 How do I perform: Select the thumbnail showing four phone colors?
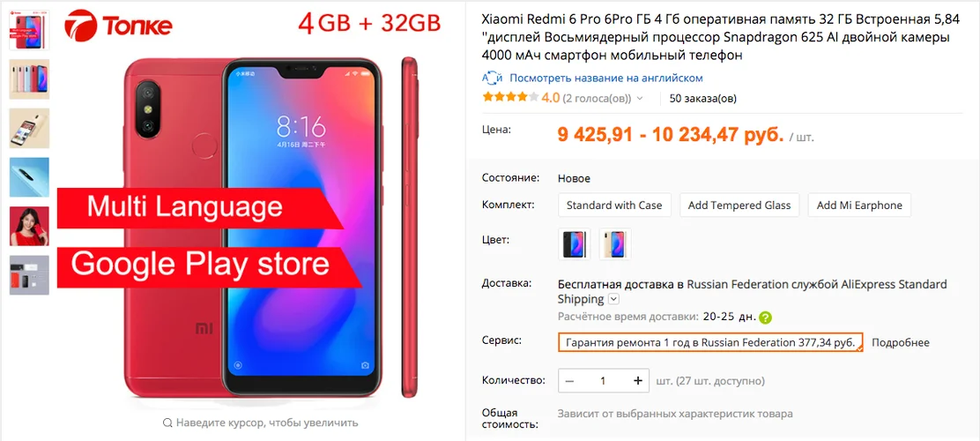[x=29, y=79]
